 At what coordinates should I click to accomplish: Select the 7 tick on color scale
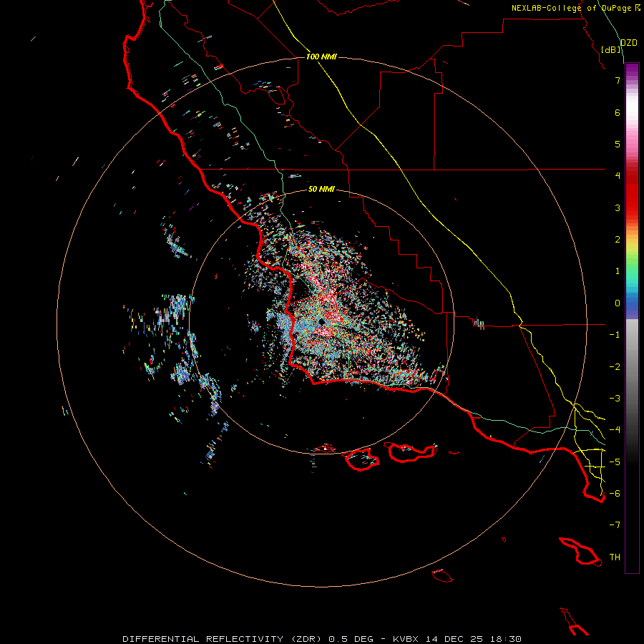click(x=618, y=80)
